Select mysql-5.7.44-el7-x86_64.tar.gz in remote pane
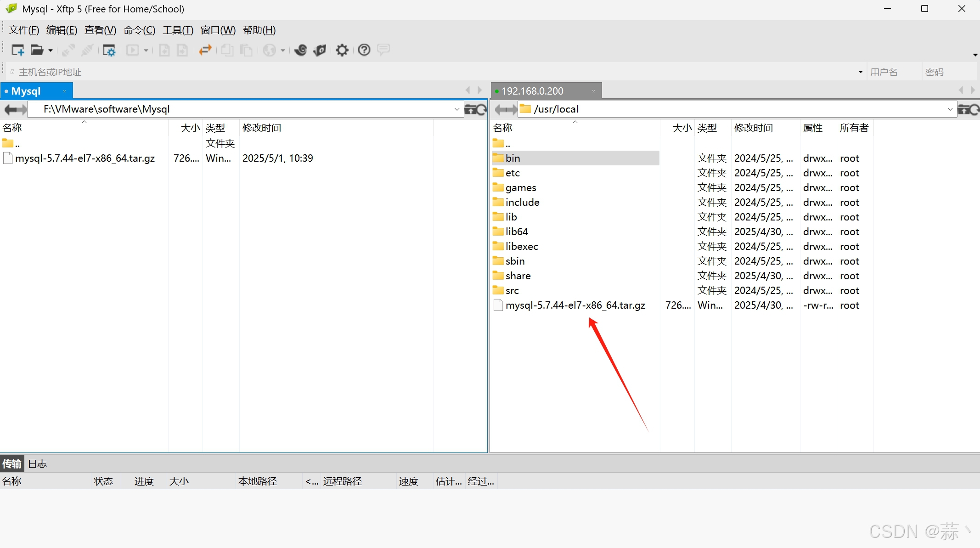 pos(575,305)
